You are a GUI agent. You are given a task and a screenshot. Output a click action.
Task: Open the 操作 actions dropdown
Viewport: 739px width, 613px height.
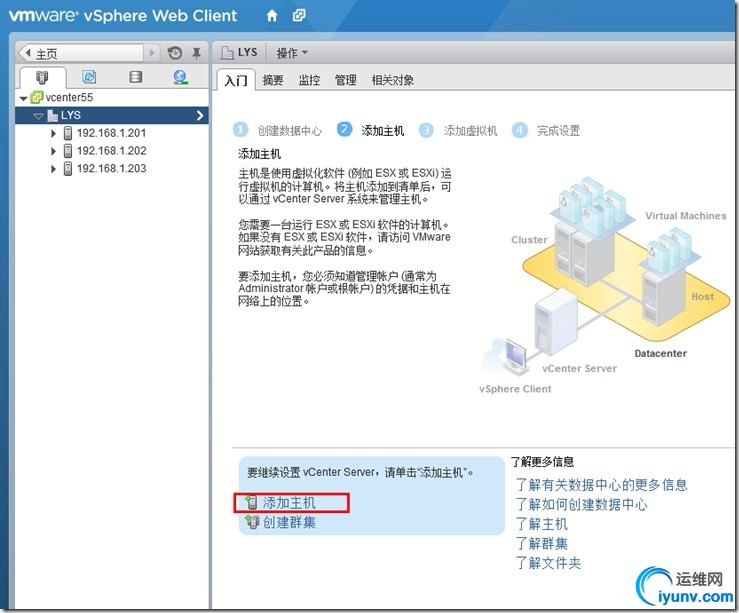pyautogui.click(x=292, y=53)
